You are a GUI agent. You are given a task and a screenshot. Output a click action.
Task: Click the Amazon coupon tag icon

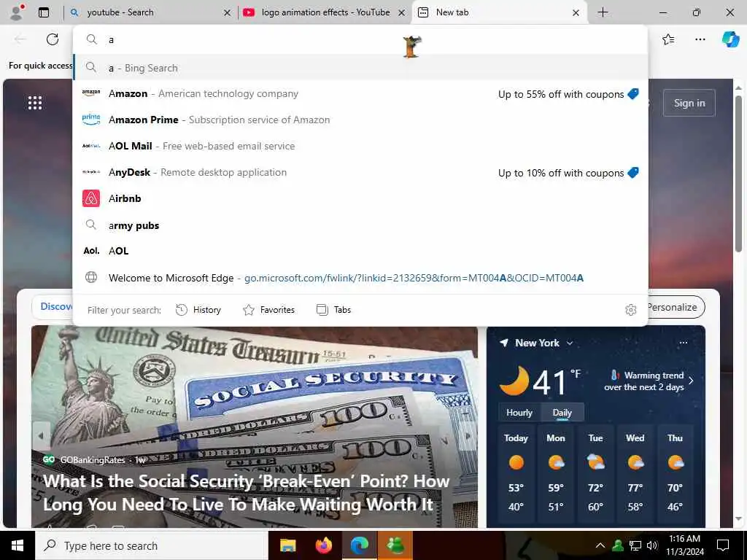633,94
